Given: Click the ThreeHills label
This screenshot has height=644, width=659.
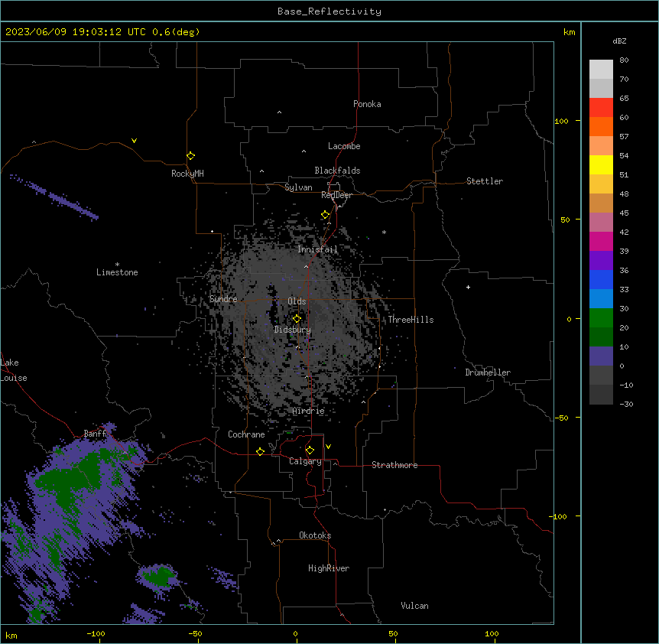Looking at the screenshot, I should click(411, 320).
